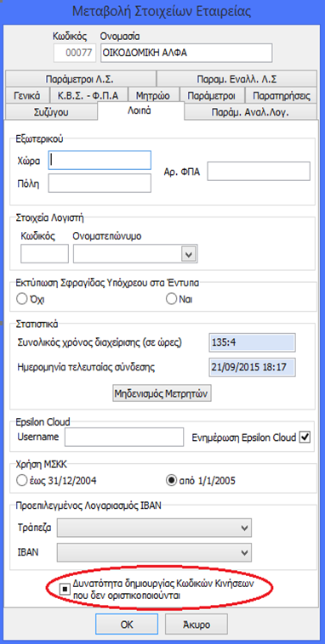Switch to the Κ.Β.Σ. - Φ.Π.Α tab
The height and width of the screenshot is (644, 325).
(88, 96)
